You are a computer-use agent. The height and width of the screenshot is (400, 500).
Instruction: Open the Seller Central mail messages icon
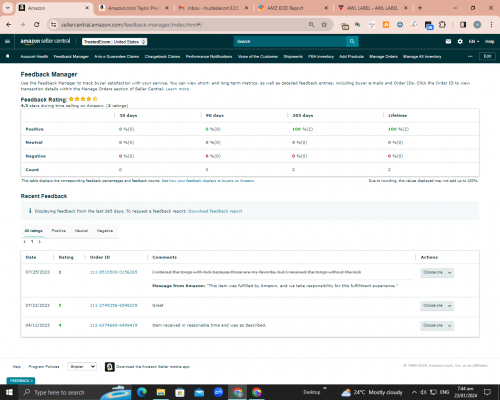(x=448, y=41)
